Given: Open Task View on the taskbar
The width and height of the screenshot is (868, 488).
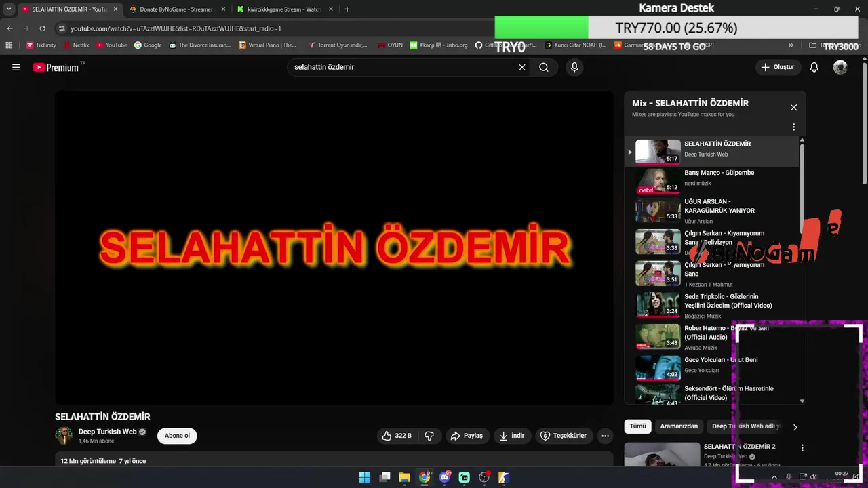Looking at the screenshot, I should point(384,476).
